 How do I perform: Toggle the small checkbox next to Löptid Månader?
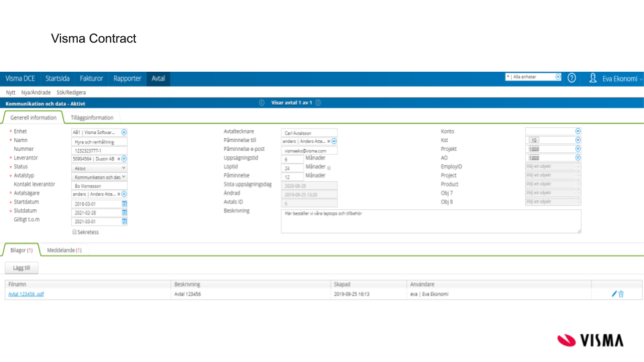pyautogui.click(x=329, y=168)
